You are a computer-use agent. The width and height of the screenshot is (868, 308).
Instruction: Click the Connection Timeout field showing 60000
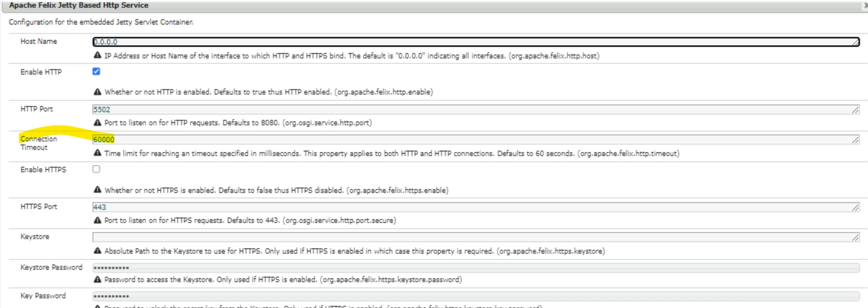pyautogui.click(x=476, y=139)
